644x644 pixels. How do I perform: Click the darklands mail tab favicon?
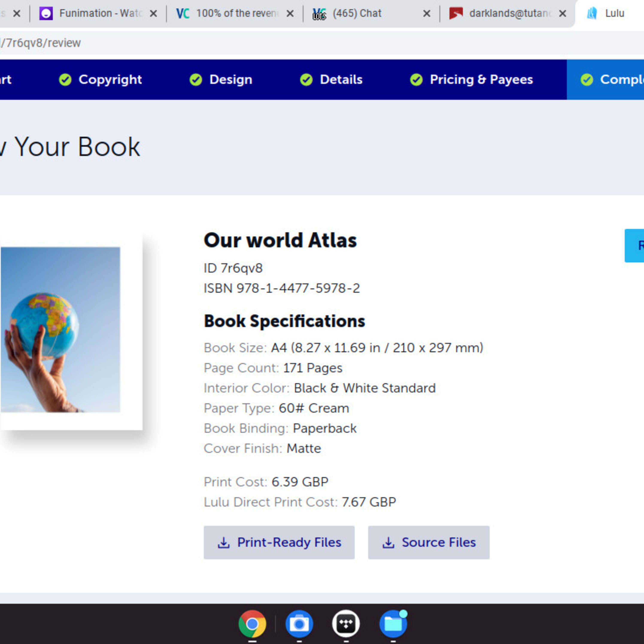pos(456,13)
